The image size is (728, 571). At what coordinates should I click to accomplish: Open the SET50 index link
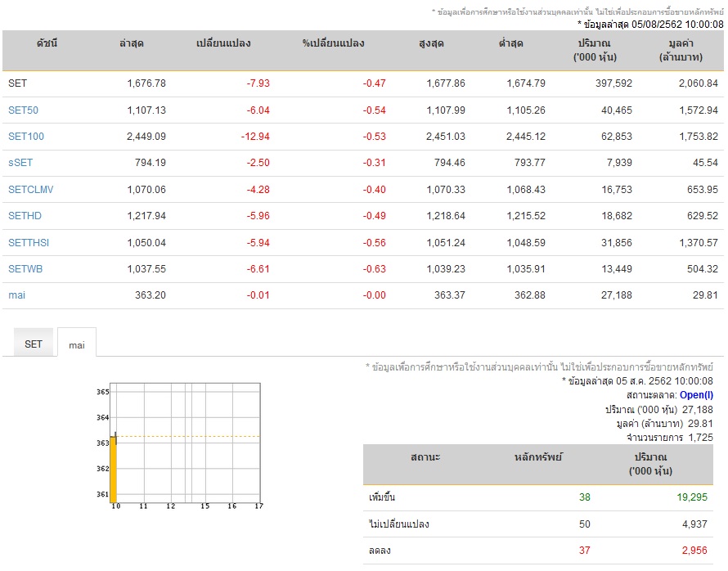(23, 110)
